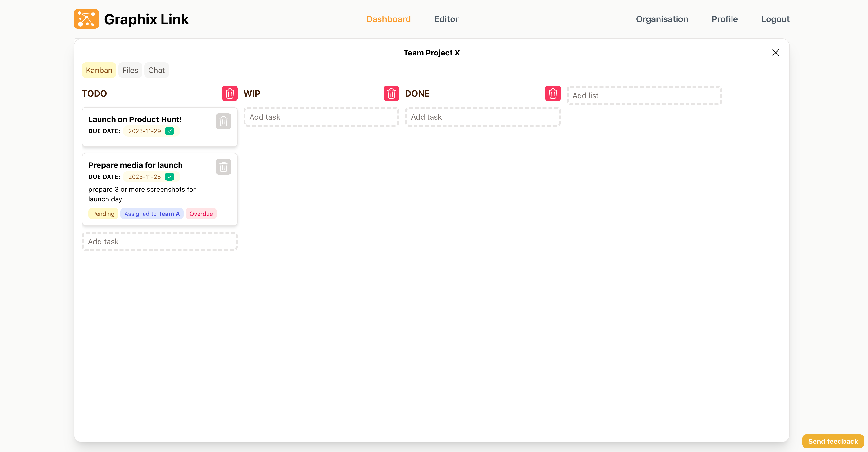Click the WIP list heading
The image size is (868, 452).
point(252,93)
